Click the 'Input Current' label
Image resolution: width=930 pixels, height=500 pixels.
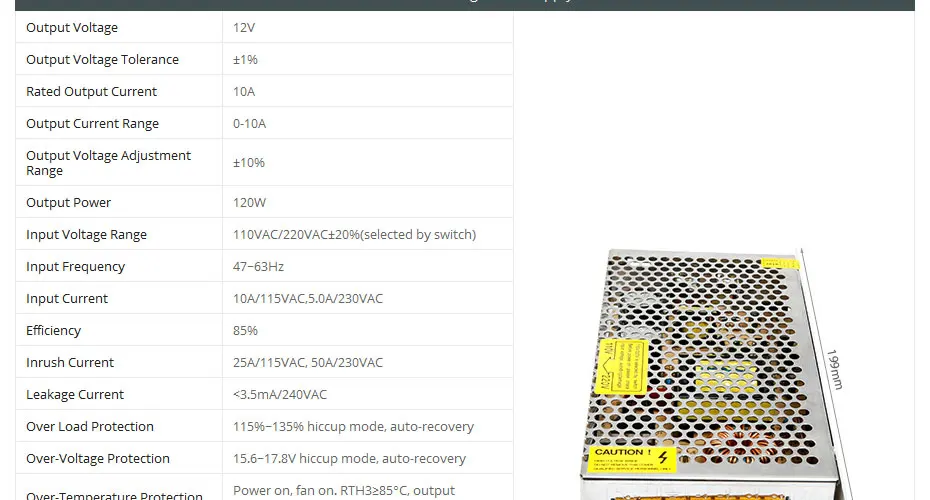click(x=66, y=298)
